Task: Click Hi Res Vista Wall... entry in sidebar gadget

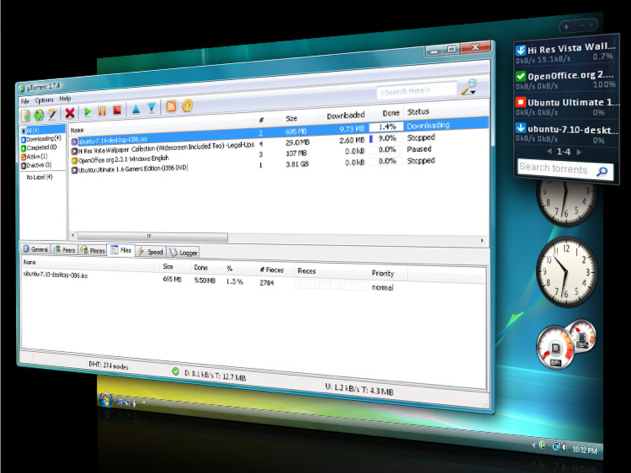Action: tap(566, 54)
